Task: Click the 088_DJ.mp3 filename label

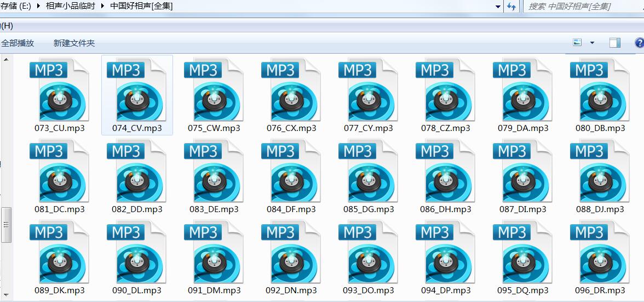Action: click(600, 209)
